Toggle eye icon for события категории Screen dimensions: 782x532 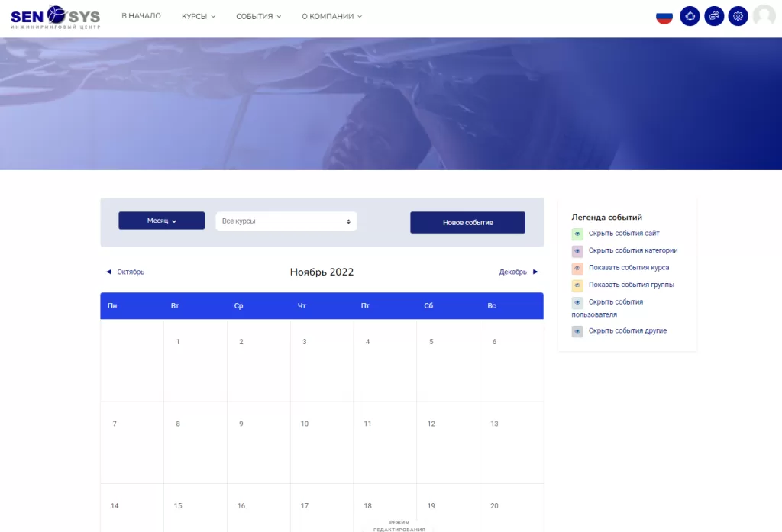577,251
